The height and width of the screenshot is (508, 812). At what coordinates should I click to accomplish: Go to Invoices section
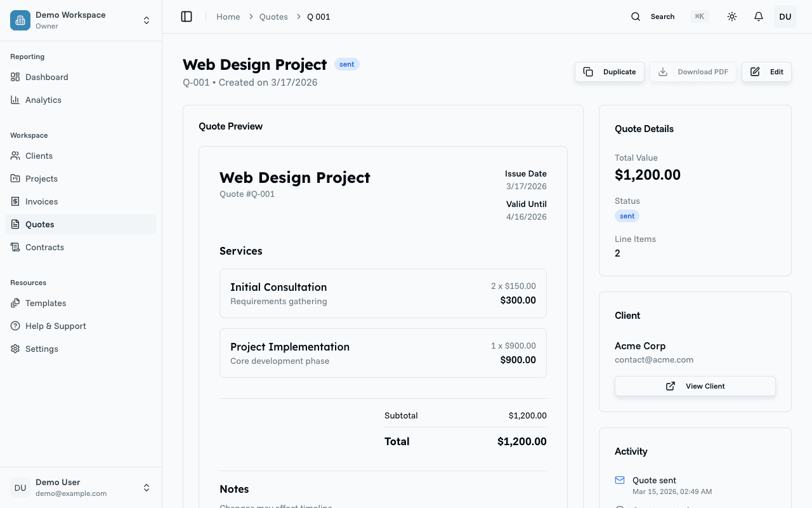(x=81, y=201)
